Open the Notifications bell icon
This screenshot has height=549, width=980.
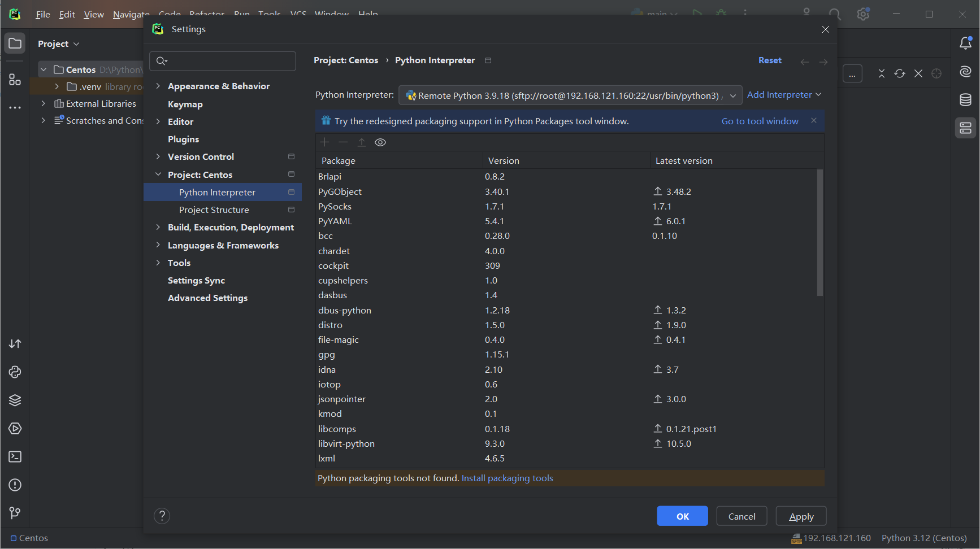(965, 43)
